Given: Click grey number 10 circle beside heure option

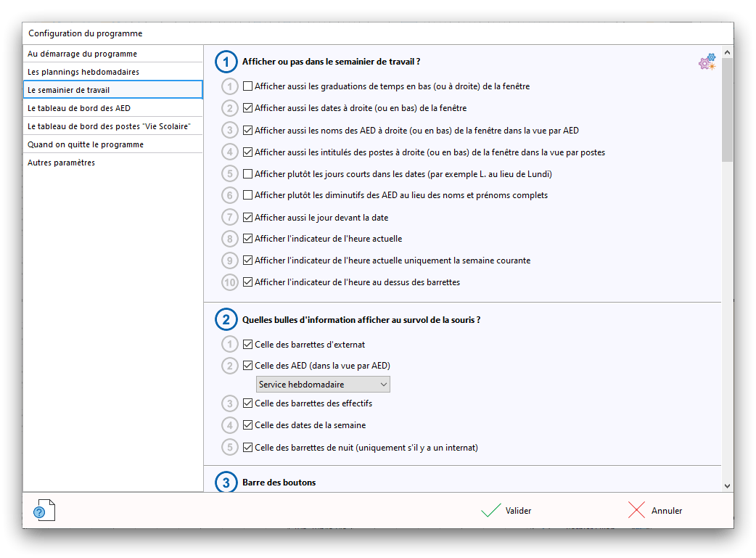Looking at the screenshot, I should tap(230, 282).
